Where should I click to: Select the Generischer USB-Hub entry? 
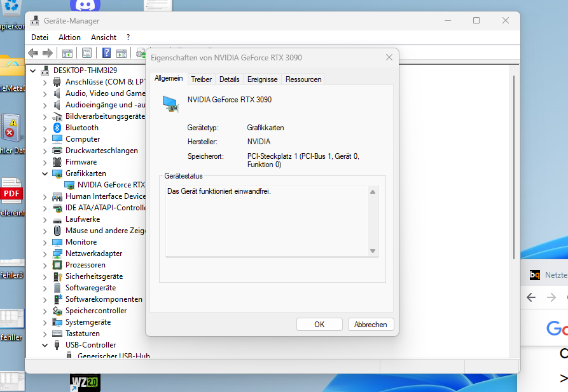click(114, 355)
